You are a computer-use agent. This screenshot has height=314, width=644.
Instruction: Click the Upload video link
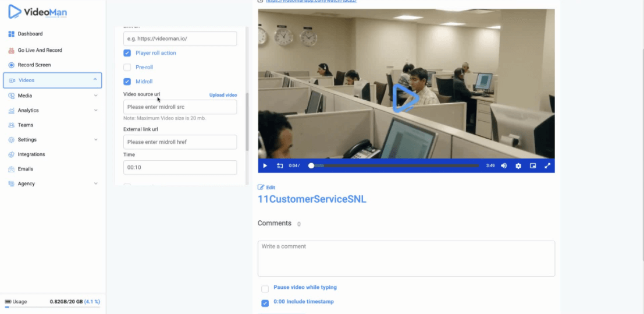(223, 95)
